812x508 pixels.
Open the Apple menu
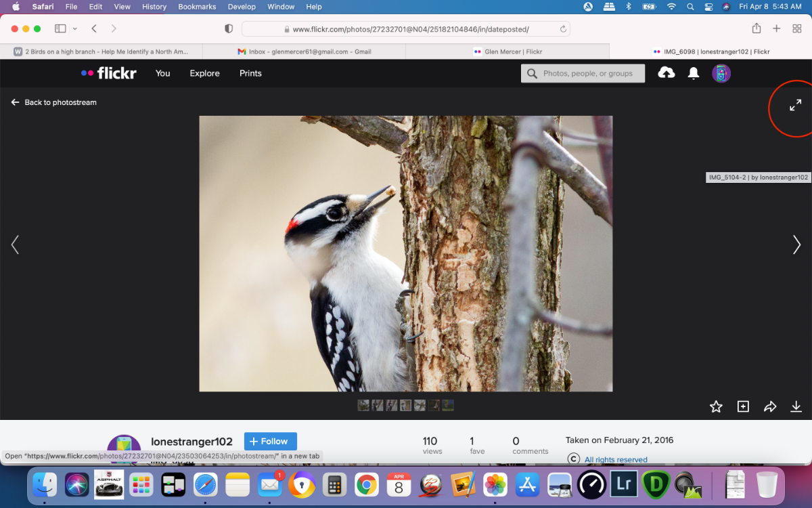coord(16,7)
